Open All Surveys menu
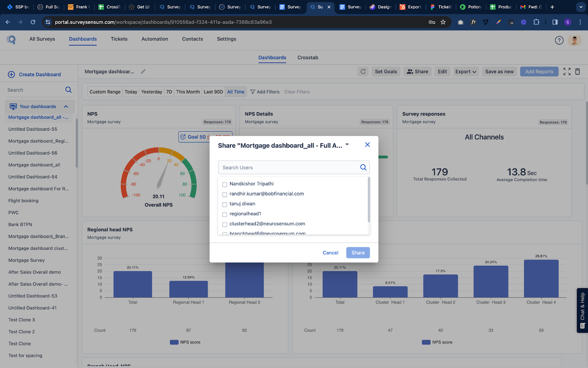Viewport: 588px width, 368px height. click(x=42, y=39)
